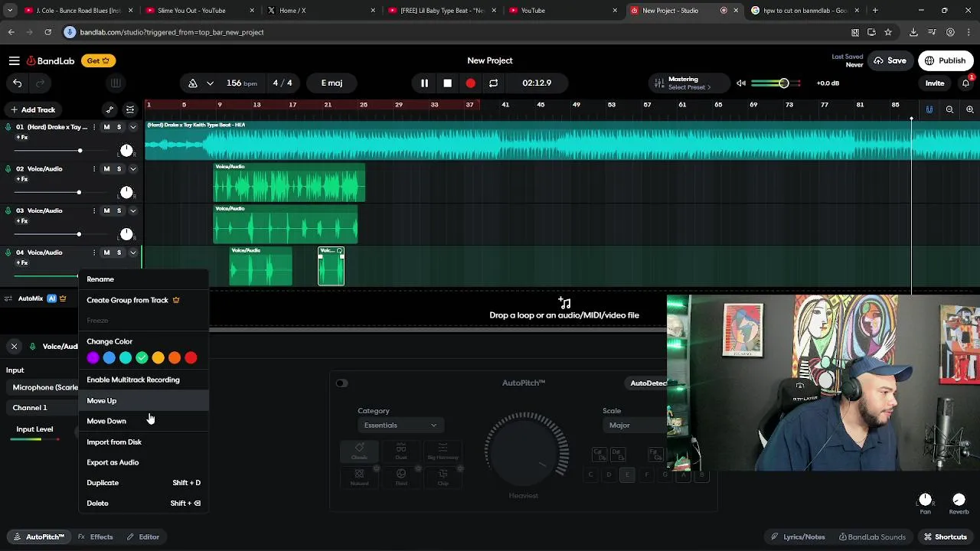Stop playback with the stop button
This screenshot has width=980, height=551.
447,83
